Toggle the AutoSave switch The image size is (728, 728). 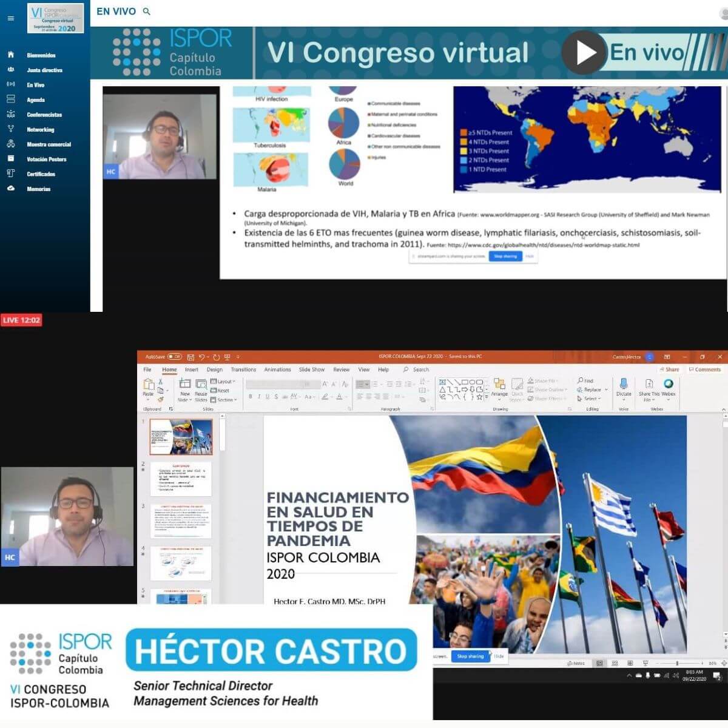tap(174, 357)
